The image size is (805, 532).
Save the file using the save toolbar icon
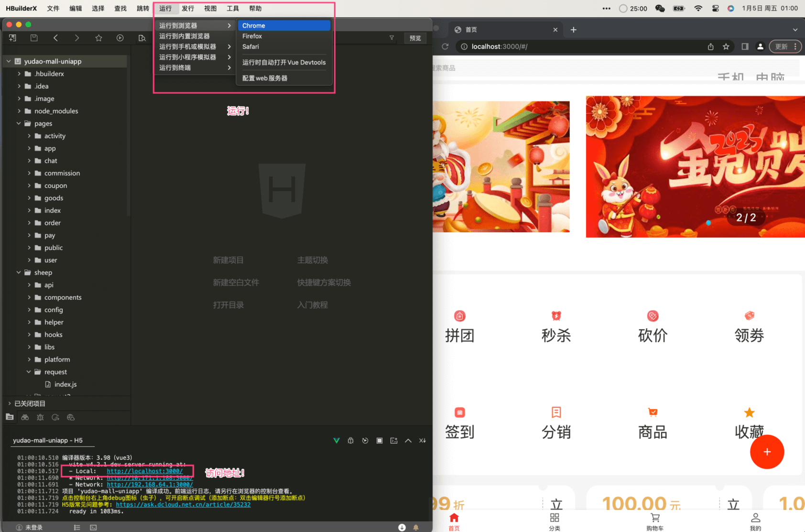[34, 38]
